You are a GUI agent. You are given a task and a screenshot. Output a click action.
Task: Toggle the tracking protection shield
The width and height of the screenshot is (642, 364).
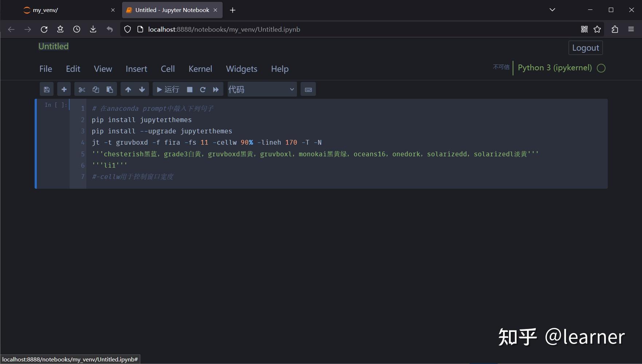tap(127, 29)
